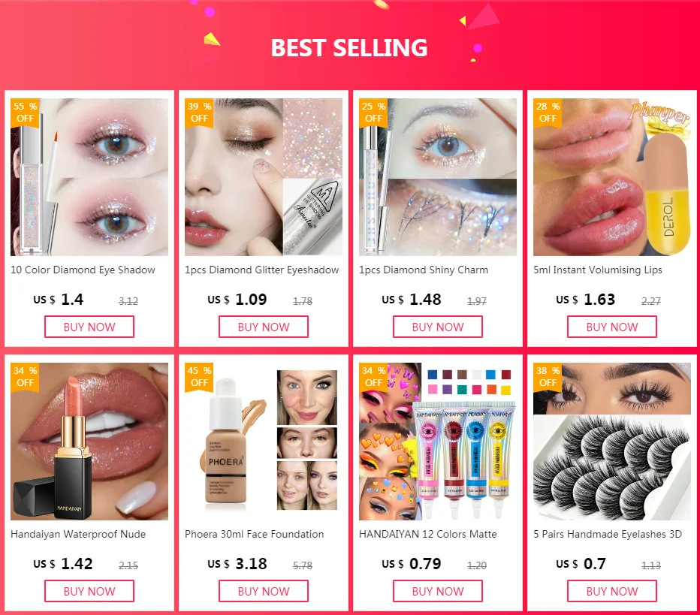Click BUY NOW under Diamond Glitter Eyeshadow

click(264, 327)
